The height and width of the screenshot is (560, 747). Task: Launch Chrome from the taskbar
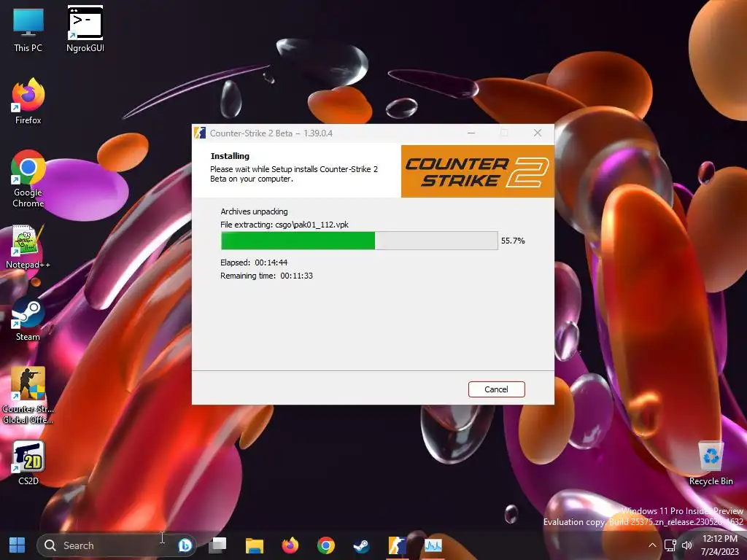coord(326,545)
